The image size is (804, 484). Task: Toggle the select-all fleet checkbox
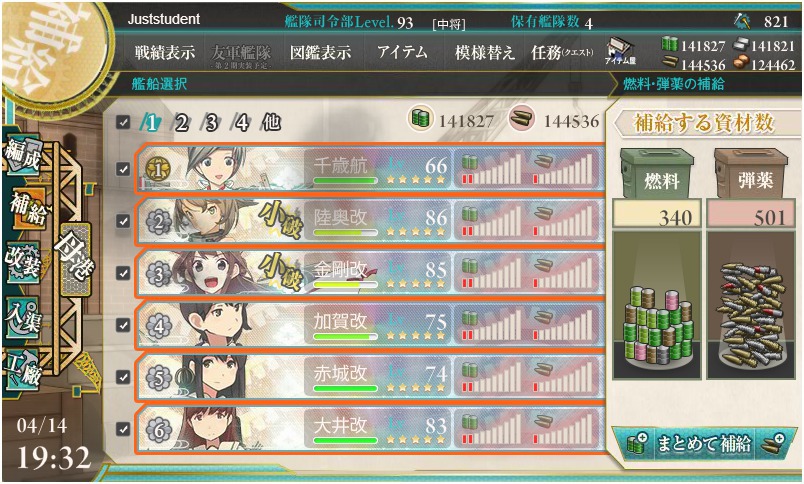point(123,122)
